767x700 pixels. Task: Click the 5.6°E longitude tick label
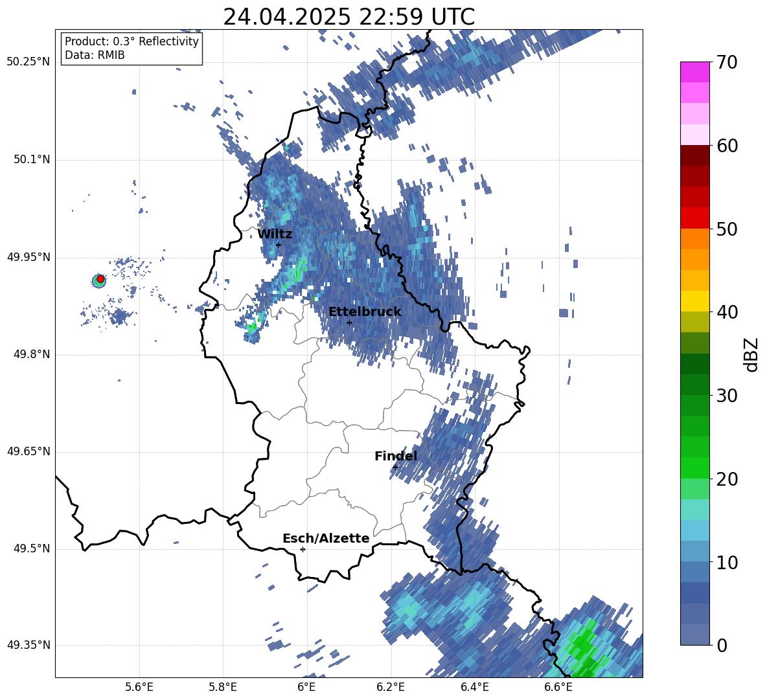click(139, 687)
